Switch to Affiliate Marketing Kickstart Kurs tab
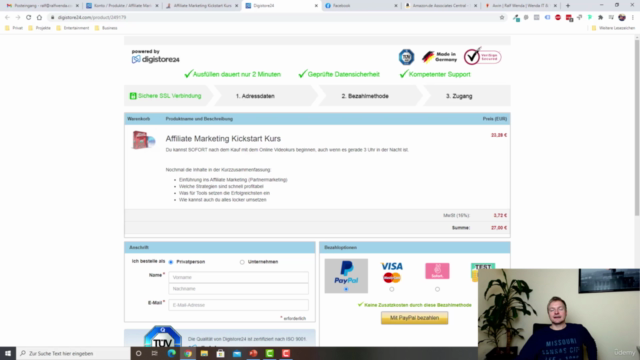 point(202,6)
